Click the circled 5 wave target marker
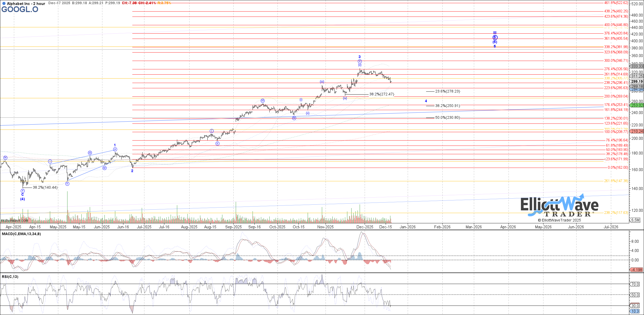Viewport: 644px width, 315px height. (x=495, y=38)
